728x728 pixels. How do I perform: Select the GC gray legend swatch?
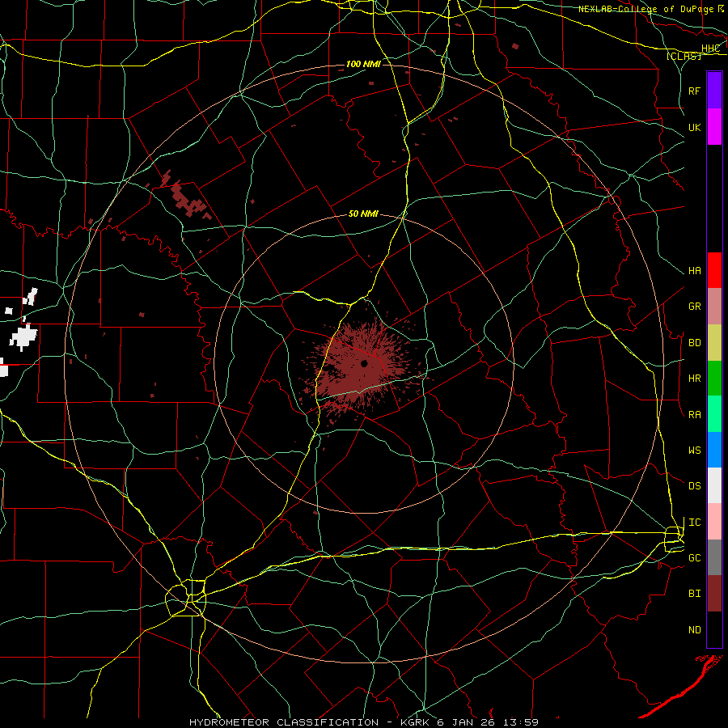714,557
